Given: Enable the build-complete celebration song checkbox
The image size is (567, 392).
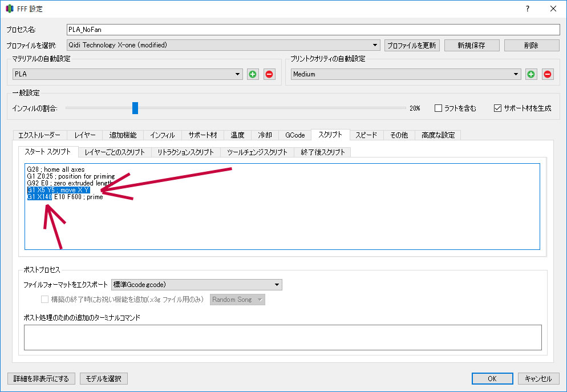Looking at the screenshot, I should point(45,300).
